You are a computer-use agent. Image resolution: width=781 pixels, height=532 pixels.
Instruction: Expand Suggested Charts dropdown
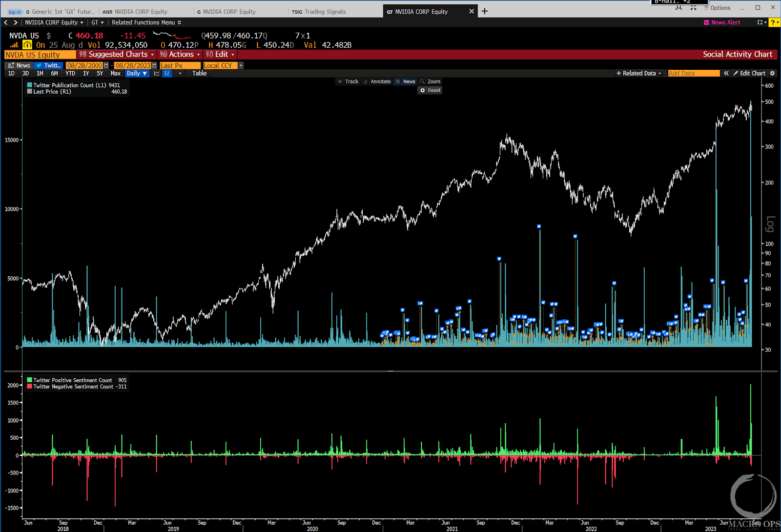click(x=117, y=54)
